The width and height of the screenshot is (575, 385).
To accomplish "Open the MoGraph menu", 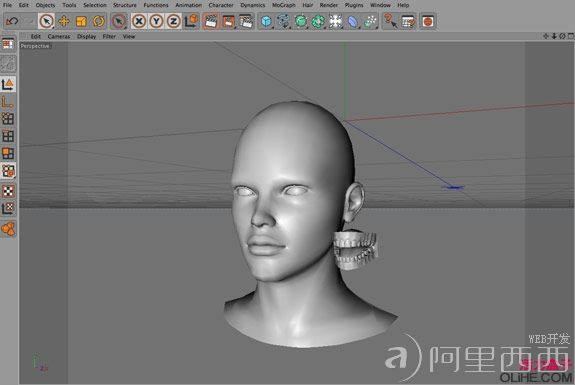I will pyautogui.click(x=283, y=5).
